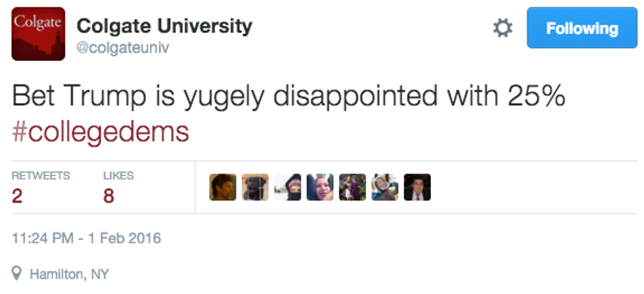
Task: Click the Colgate University profile avatar
Action: point(39,34)
